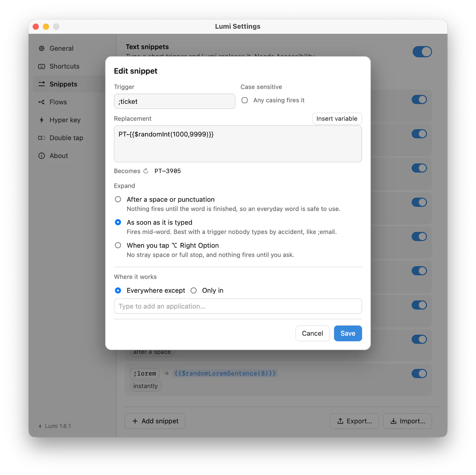The image size is (476, 475).
Task: Click the General gear icon in sidebar
Action: (42, 48)
